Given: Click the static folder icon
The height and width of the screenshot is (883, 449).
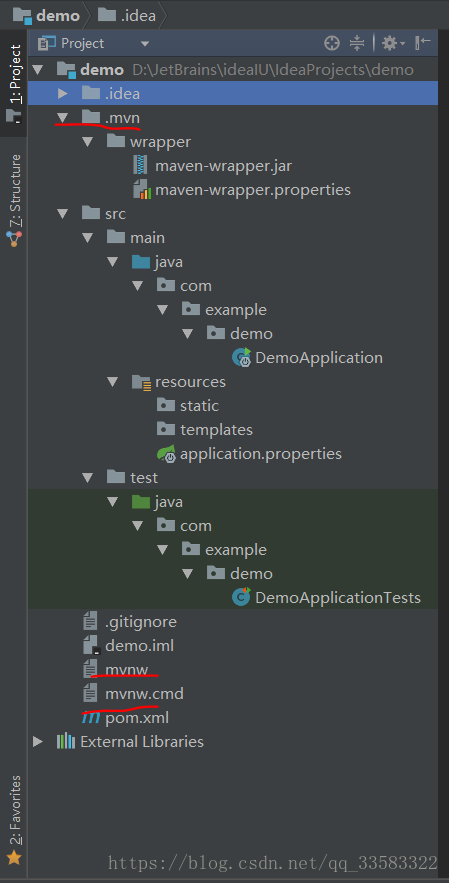Looking at the screenshot, I should click(166, 405).
